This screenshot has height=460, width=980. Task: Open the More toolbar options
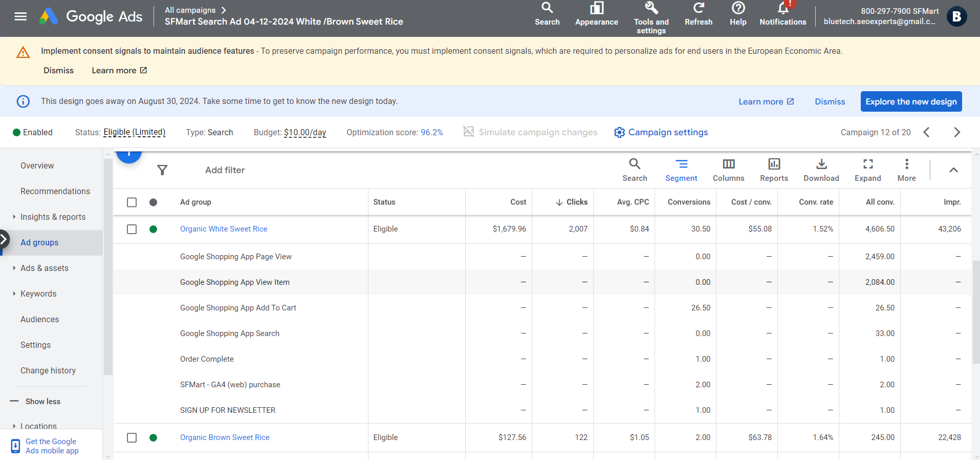click(906, 170)
